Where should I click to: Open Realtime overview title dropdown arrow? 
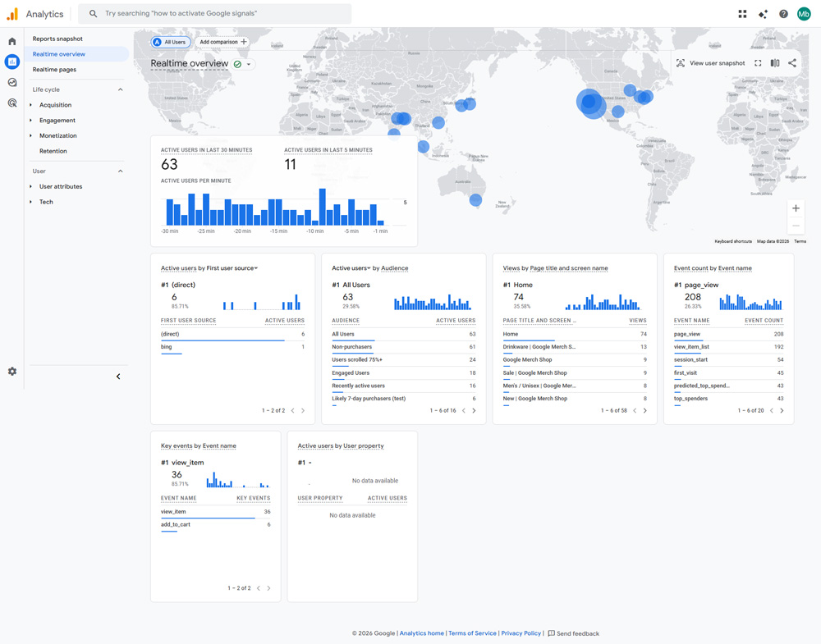(249, 64)
